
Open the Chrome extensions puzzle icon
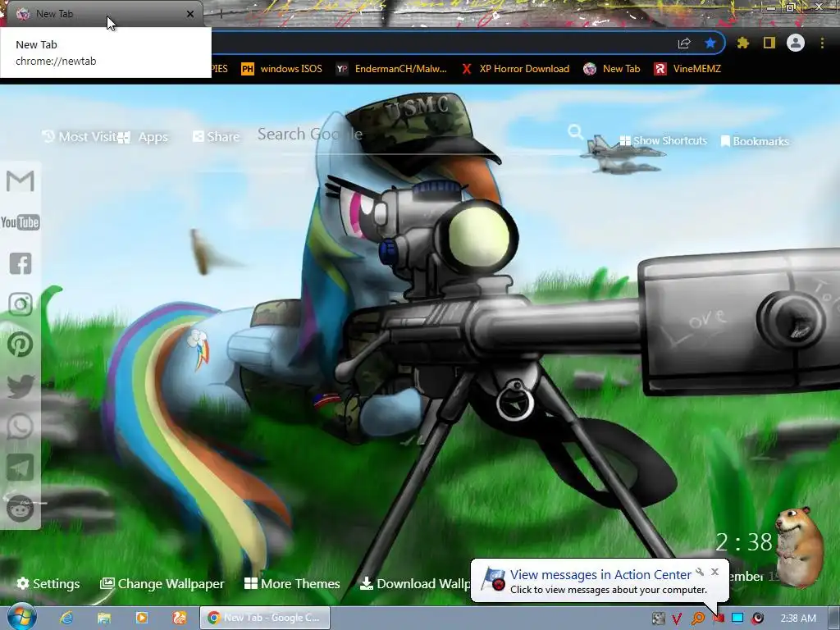tap(743, 43)
